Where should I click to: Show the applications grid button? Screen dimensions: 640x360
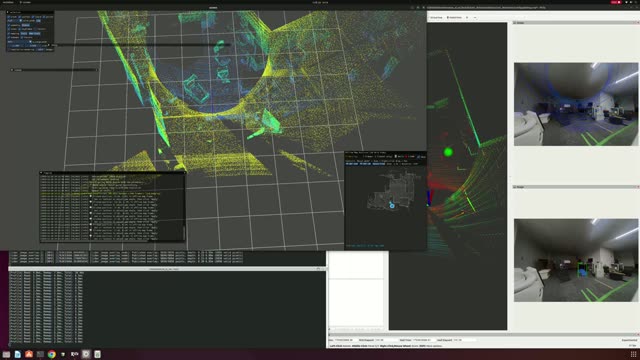click(x=633, y=354)
